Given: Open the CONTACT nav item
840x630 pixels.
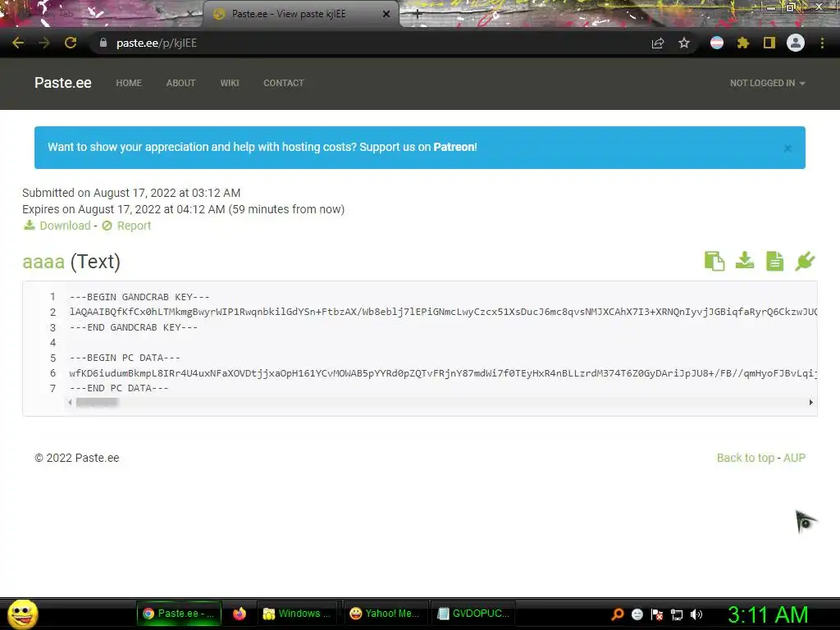Looking at the screenshot, I should tap(283, 83).
